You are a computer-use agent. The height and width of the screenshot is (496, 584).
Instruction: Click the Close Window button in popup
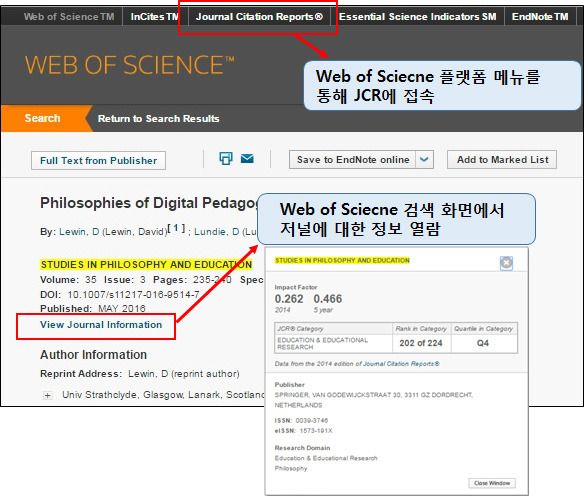point(492,483)
